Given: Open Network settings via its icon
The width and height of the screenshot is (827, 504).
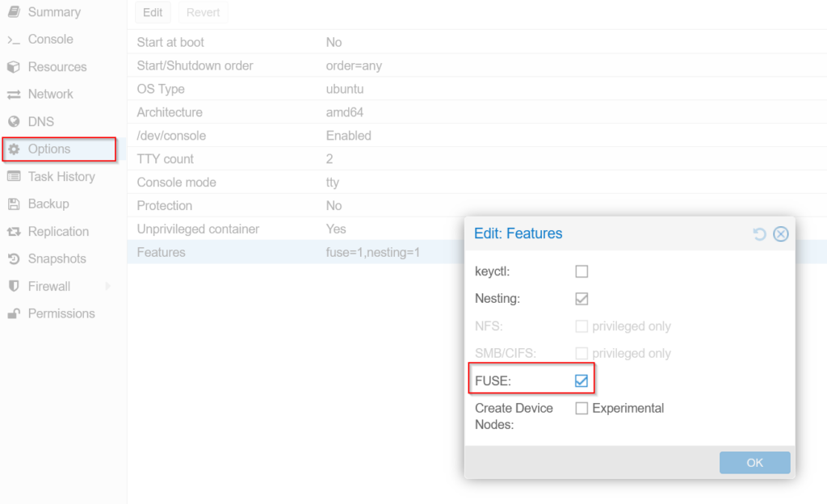Looking at the screenshot, I should point(15,94).
